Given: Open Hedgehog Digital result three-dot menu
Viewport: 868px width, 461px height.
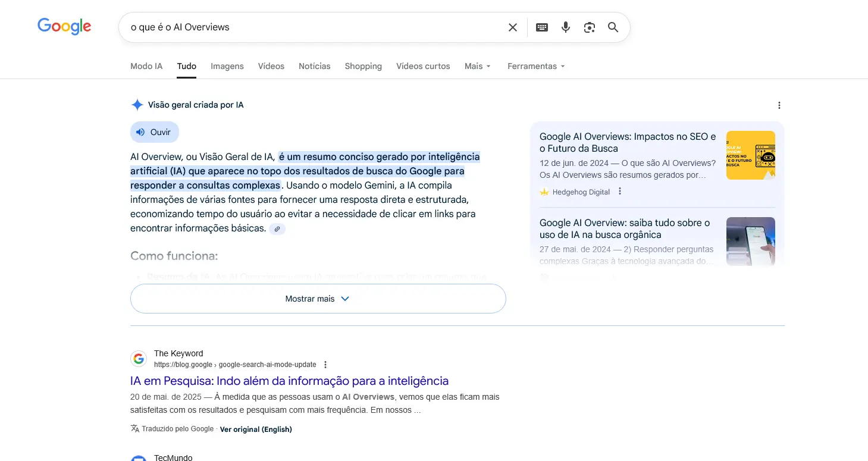Looking at the screenshot, I should coord(620,192).
